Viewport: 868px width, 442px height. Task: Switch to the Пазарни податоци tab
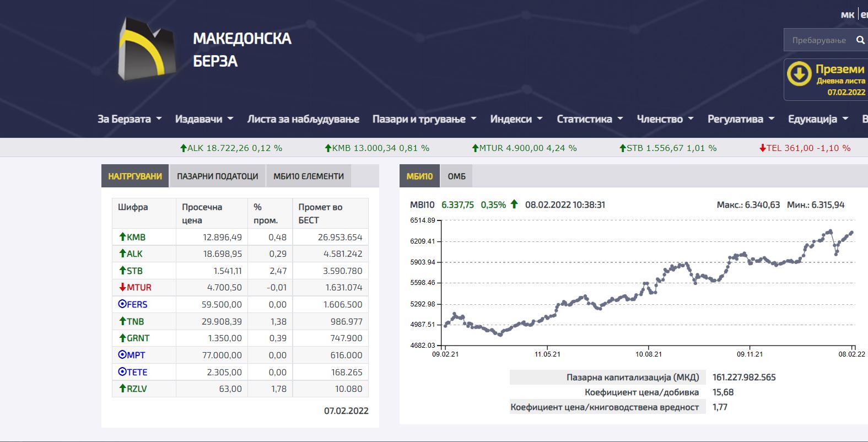click(217, 176)
